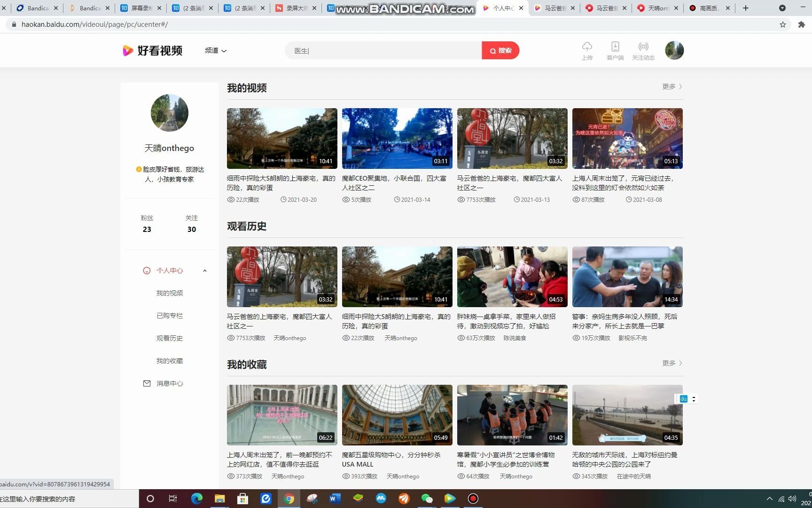This screenshot has width=812, height=508.
Task: Bookmark this page with star icon
Action: (783, 24)
